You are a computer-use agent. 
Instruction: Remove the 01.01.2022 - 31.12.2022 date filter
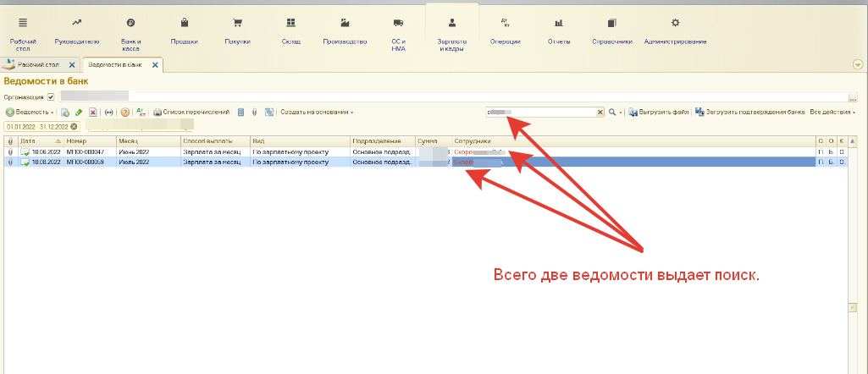click(74, 126)
